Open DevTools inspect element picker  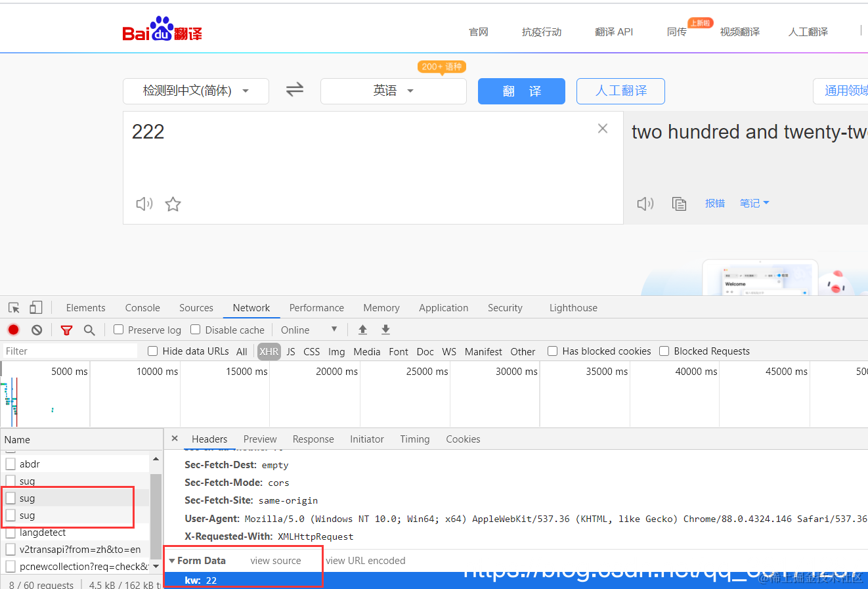pyautogui.click(x=14, y=307)
